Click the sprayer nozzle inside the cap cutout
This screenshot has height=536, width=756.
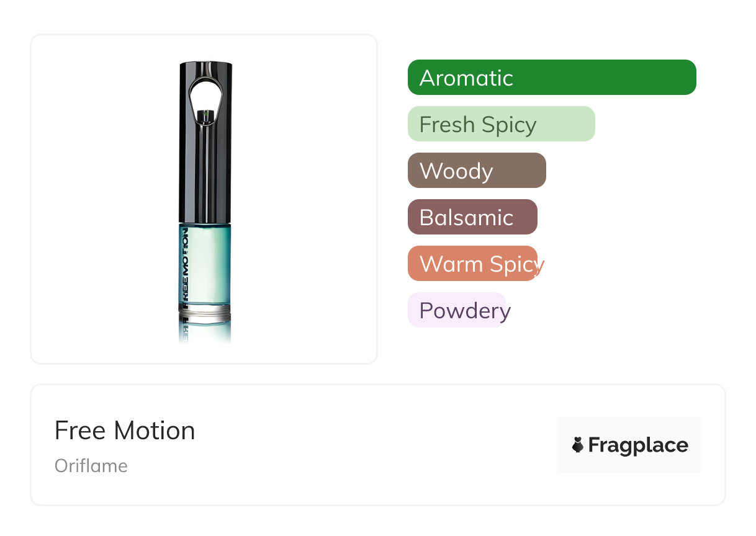pyautogui.click(x=205, y=114)
